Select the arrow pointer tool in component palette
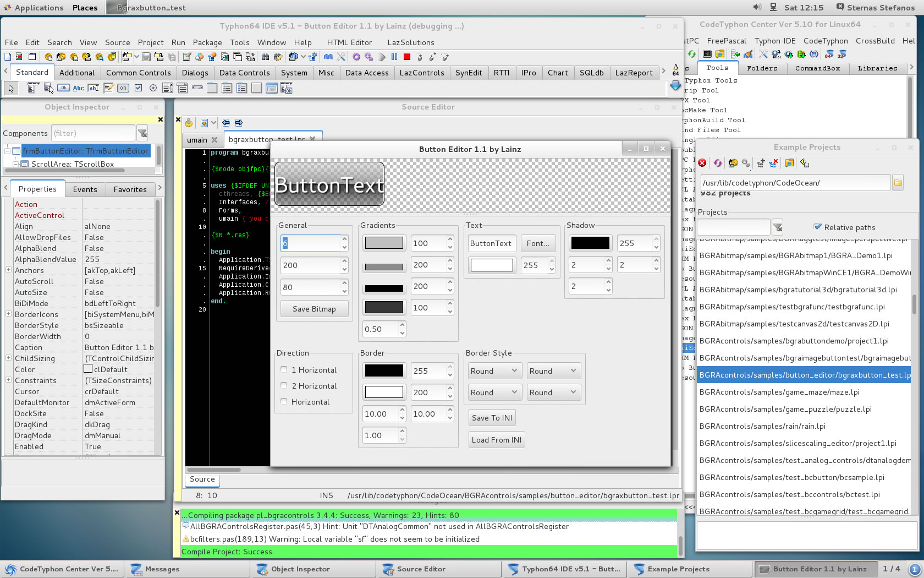The width and height of the screenshot is (924, 578). [x=11, y=88]
